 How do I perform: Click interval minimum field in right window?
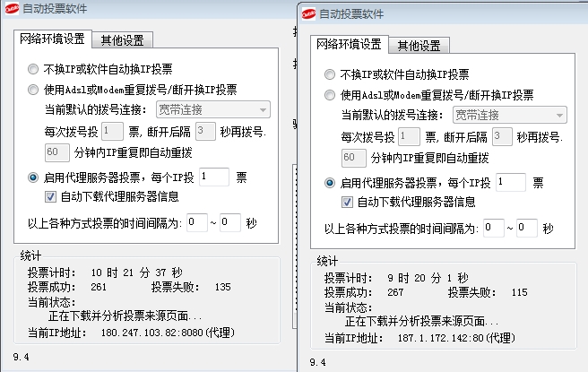[494, 228]
